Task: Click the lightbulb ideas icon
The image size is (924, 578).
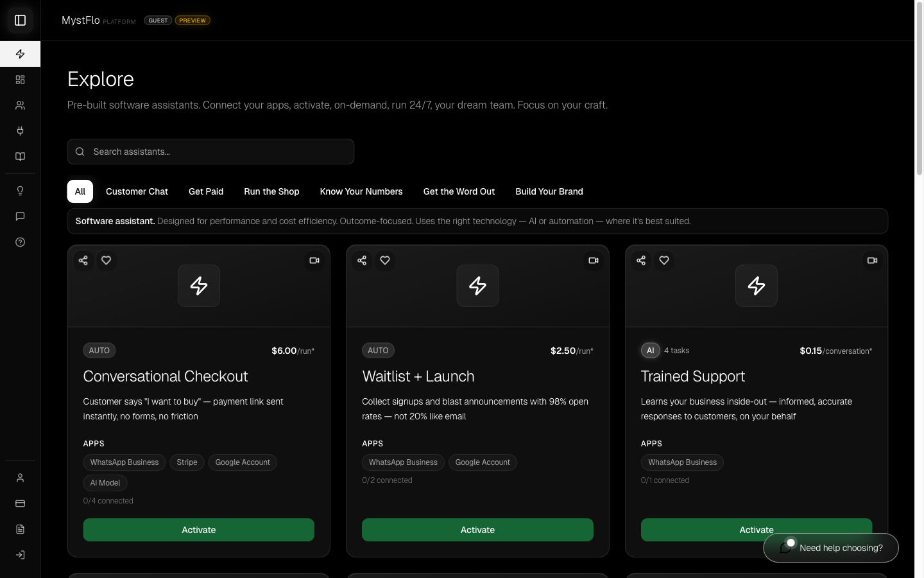Action: [20, 191]
